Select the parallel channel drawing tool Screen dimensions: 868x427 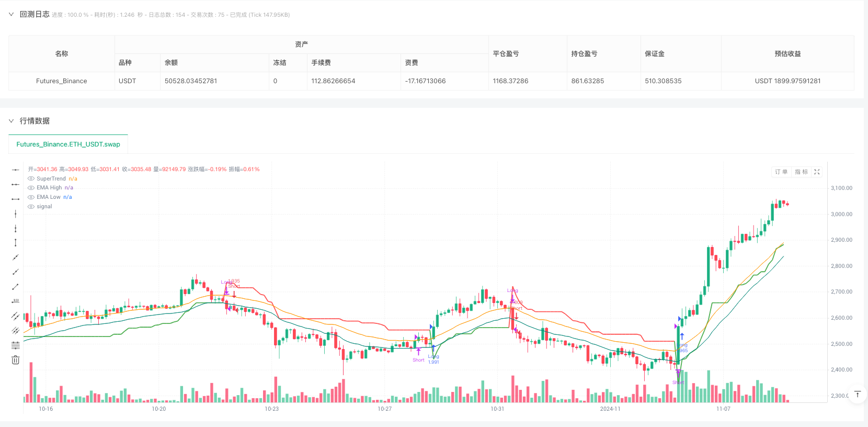[16, 316]
